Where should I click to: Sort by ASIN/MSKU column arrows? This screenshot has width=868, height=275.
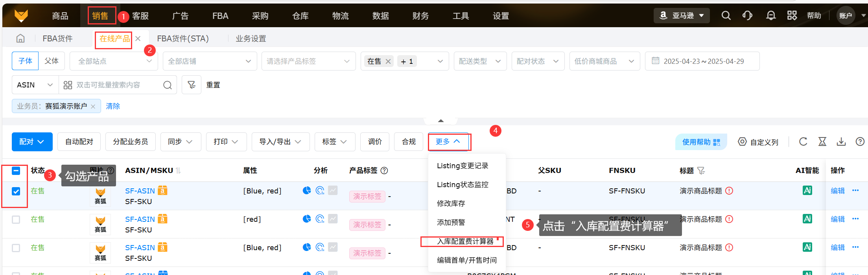coord(178,171)
